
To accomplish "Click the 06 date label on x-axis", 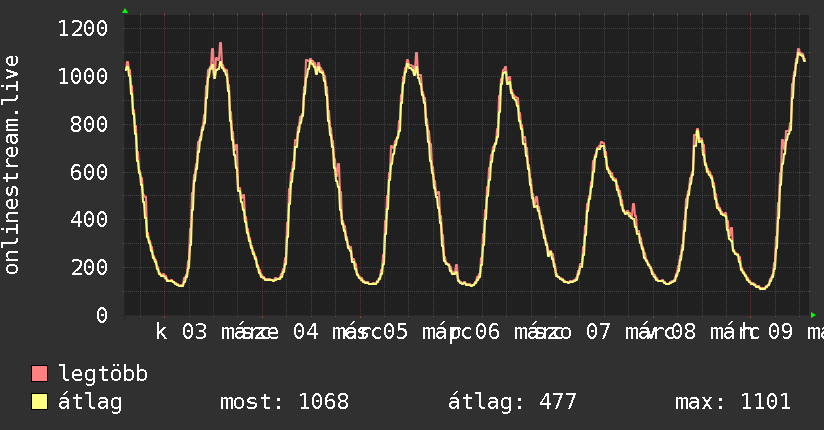I will (x=487, y=332).
